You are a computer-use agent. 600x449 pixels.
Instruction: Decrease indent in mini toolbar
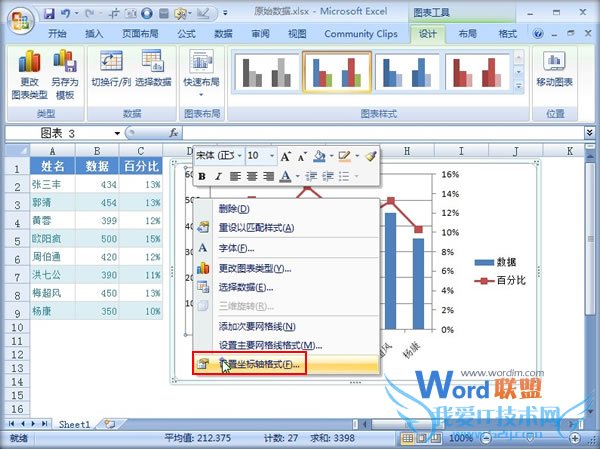point(311,176)
